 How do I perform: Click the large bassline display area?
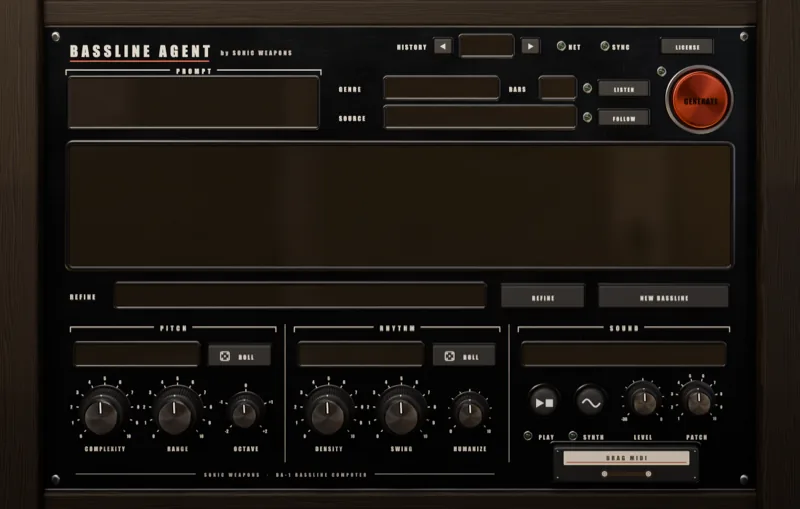[400, 205]
